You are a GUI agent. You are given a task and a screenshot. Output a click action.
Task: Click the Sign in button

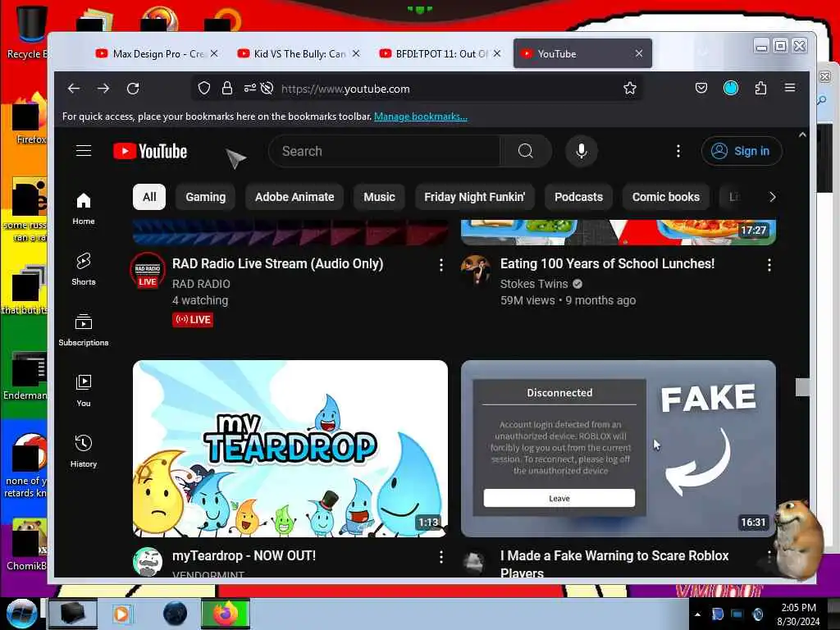point(742,152)
